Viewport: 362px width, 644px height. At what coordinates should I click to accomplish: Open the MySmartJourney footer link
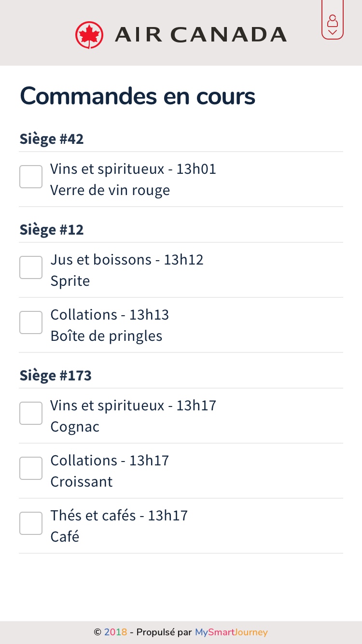[x=231, y=632]
